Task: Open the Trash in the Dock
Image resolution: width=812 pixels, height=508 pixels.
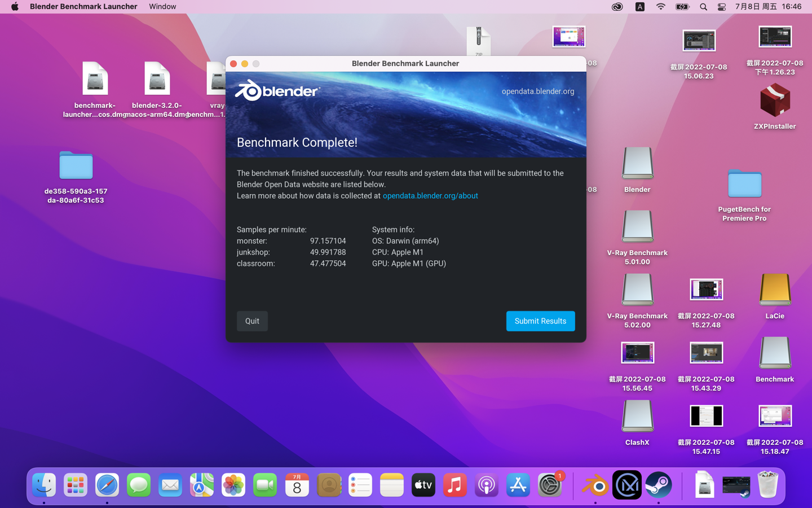Action: click(x=767, y=485)
